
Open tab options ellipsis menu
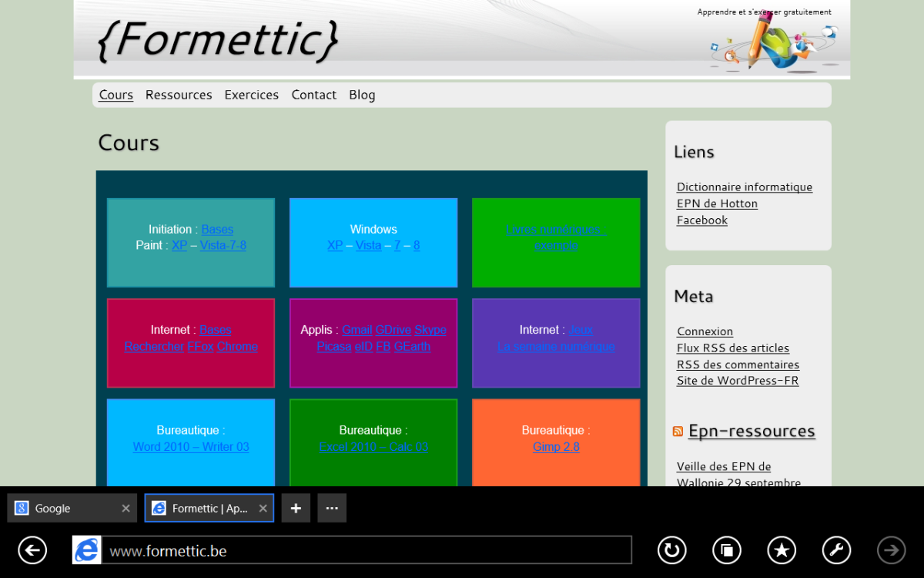(332, 509)
